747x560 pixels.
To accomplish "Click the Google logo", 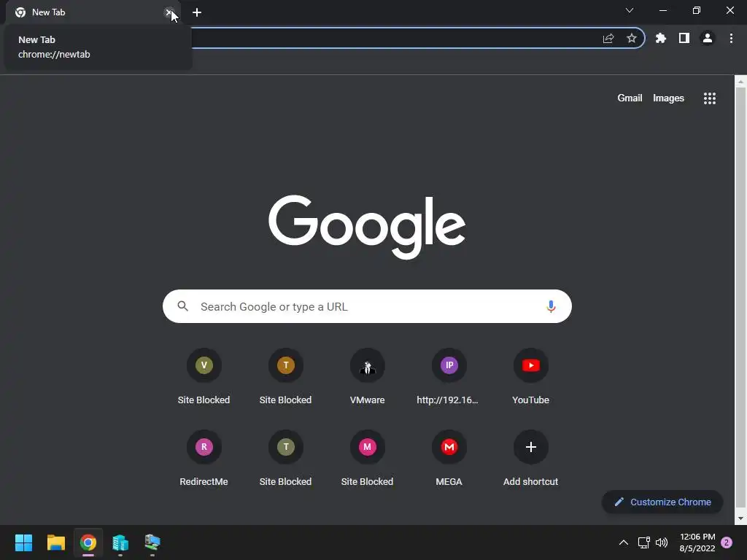I will pyautogui.click(x=367, y=227).
